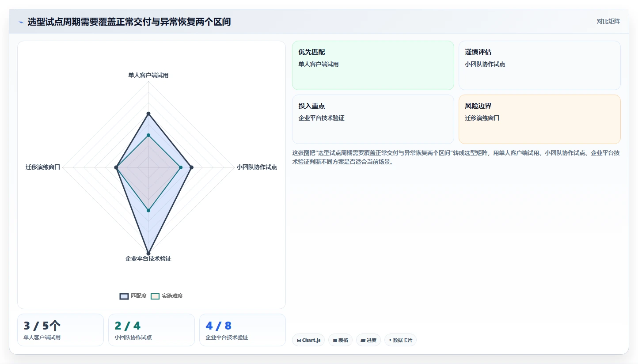The width and height of the screenshot is (638, 364).
Task: Click the 实施难度 point on the 小团队协作试点 axis
Action: tap(181, 167)
